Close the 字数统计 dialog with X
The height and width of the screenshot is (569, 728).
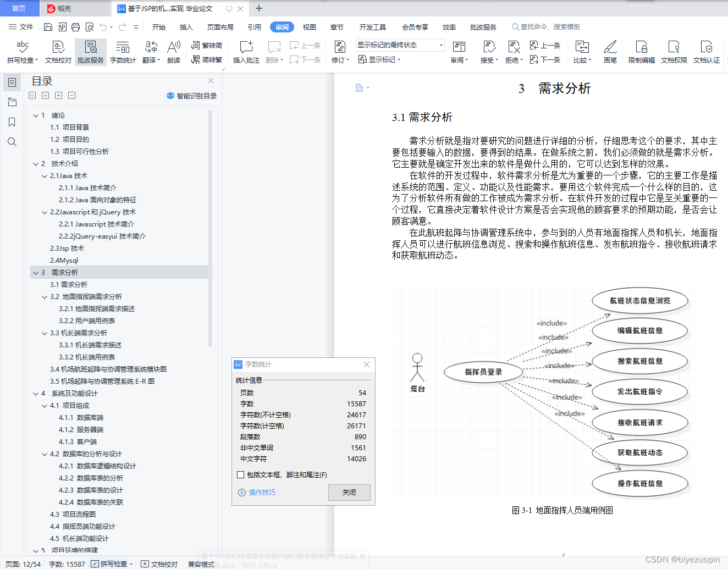[x=367, y=364]
